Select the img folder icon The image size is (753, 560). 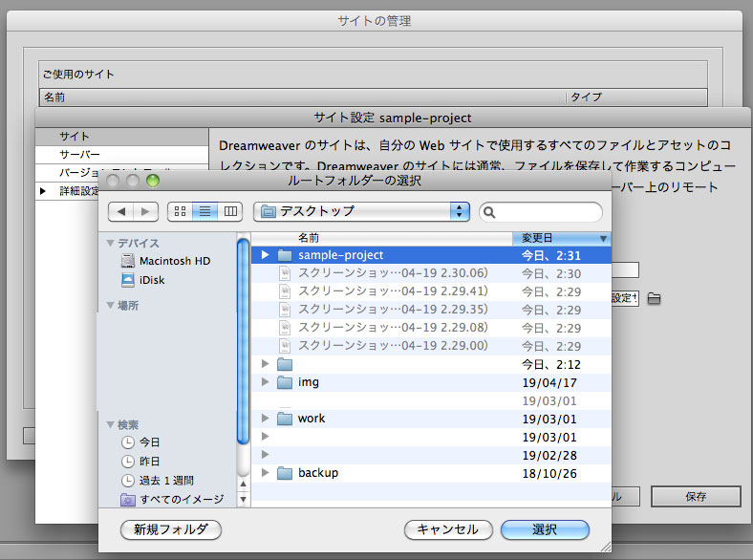point(285,383)
